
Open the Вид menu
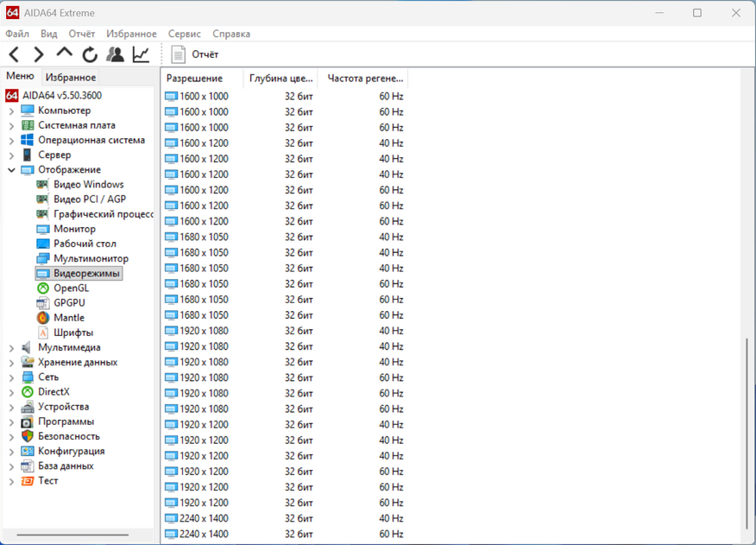click(x=48, y=34)
